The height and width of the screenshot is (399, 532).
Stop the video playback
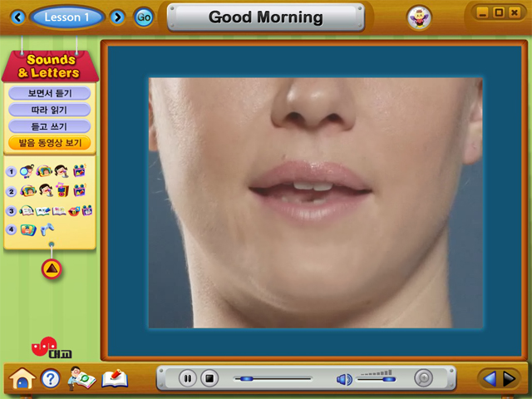coord(210,379)
